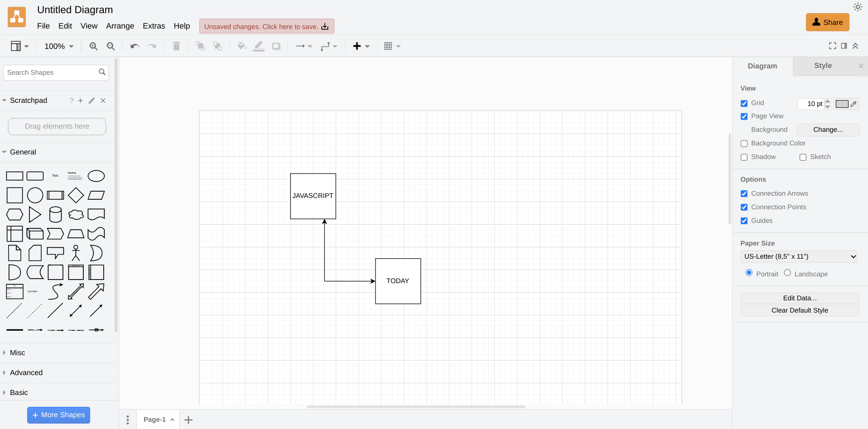Open the File menu
The height and width of the screenshot is (429, 868).
coord(43,26)
